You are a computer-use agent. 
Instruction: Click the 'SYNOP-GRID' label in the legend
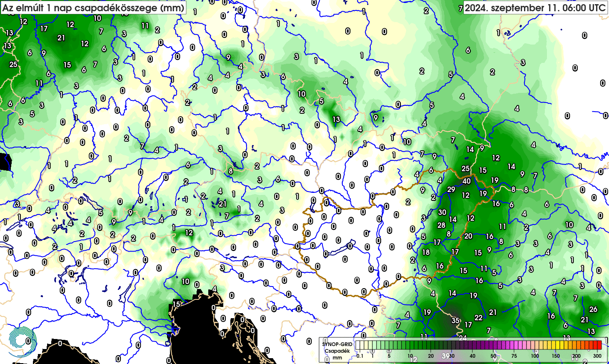point(337,344)
